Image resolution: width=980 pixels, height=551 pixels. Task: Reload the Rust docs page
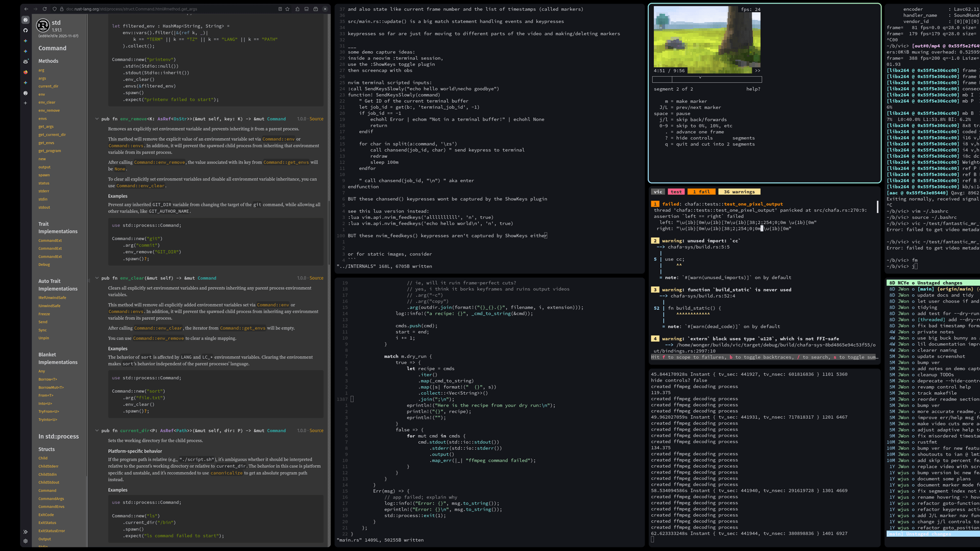(x=44, y=9)
